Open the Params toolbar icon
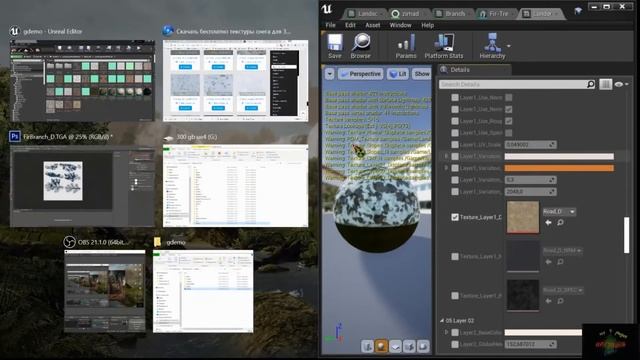The image size is (640, 360). coord(406,42)
